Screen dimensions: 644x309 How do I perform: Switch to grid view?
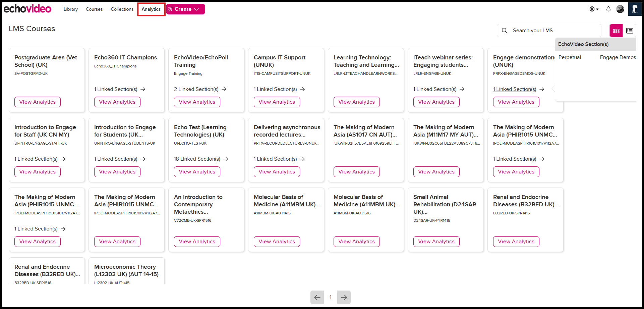[x=616, y=31]
